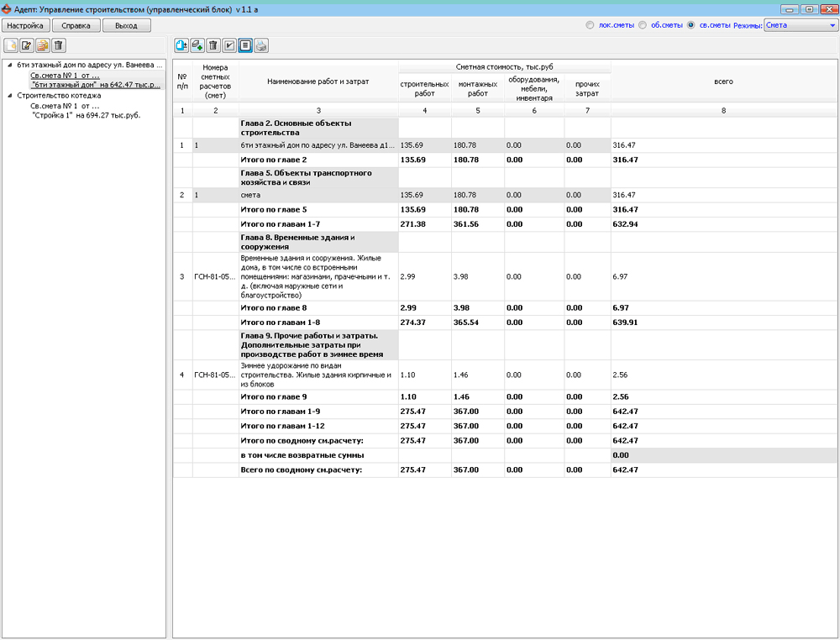Image resolution: width=840 pixels, height=640 pixels.
Task: Click the add item icon with green plus
Action: (197, 45)
